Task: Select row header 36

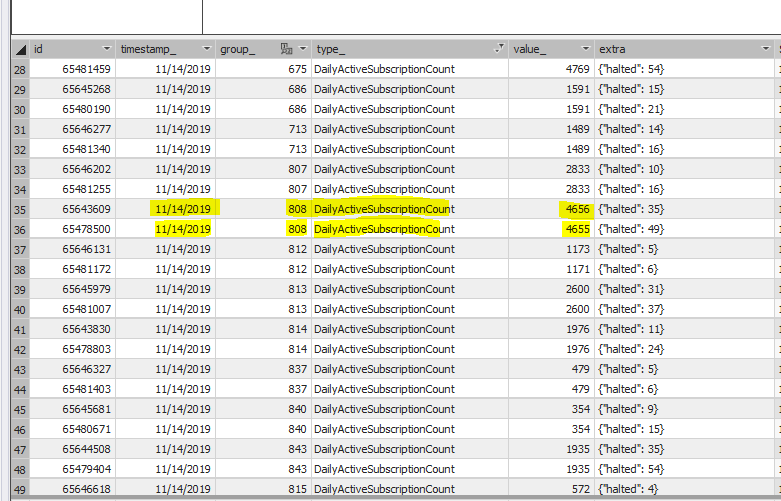Action: pyautogui.click(x=20, y=229)
